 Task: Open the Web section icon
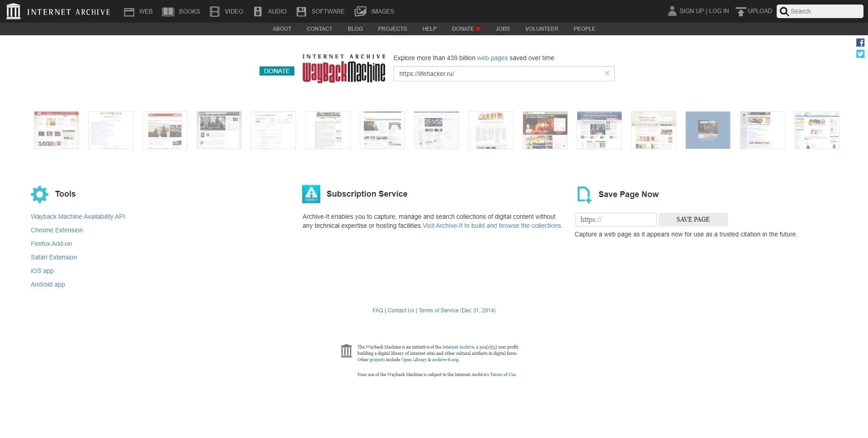129,12
